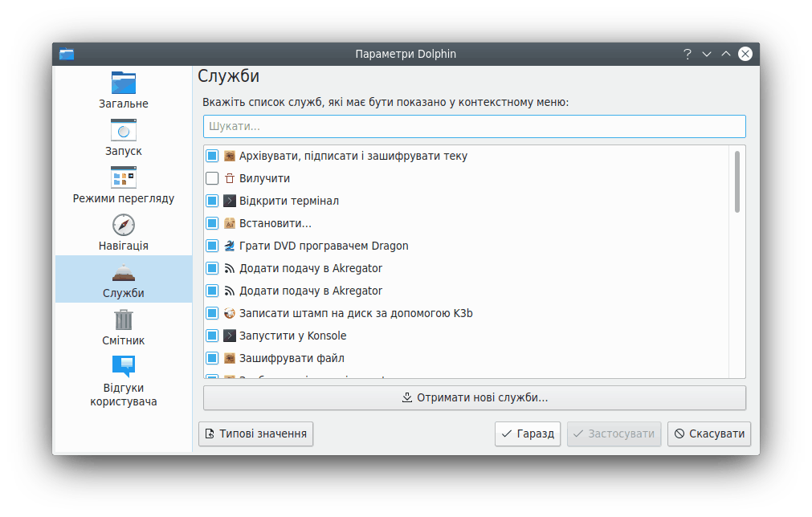Reset settings with Типові значення button
This screenshot has width=812, height=517.
(255, 434)
